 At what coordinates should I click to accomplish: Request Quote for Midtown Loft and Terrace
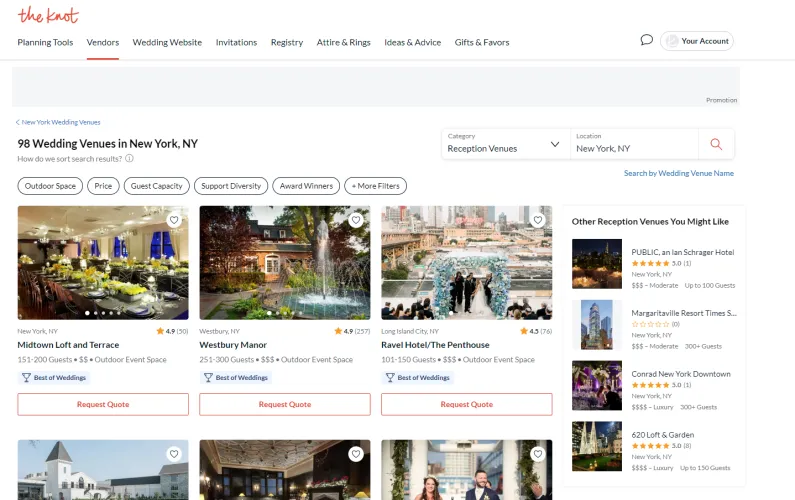pyautogui.click(x=103, y=404)
